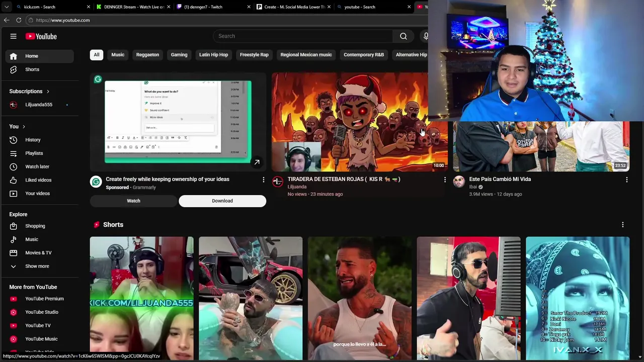644x362 pixels.
Task: Click the Download button on Grammarly ad
Action: (222, 201)
